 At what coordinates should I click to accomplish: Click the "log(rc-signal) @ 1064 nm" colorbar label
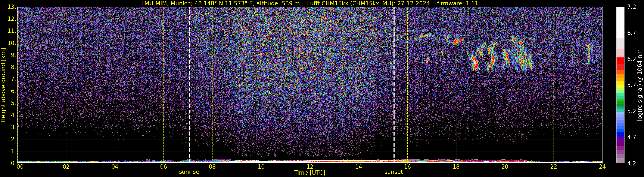[x=640, y=85]
